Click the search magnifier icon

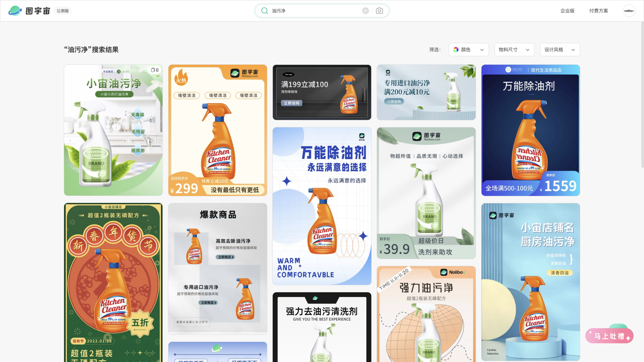point(264,11)
